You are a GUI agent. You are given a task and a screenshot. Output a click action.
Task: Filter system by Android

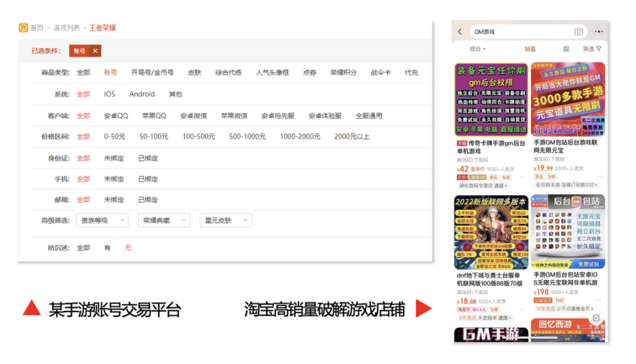(142, 94)
